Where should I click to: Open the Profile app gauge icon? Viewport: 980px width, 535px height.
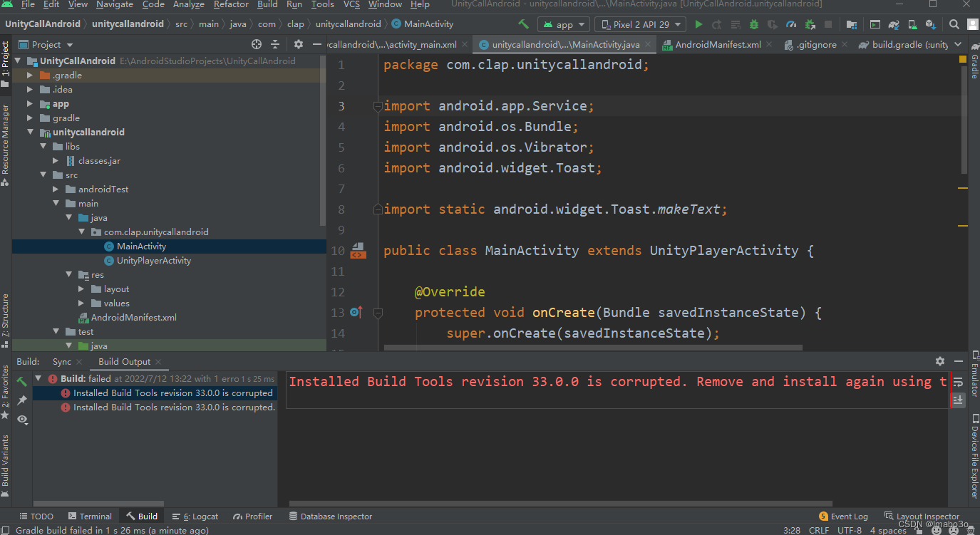click(x=791, y=24)
